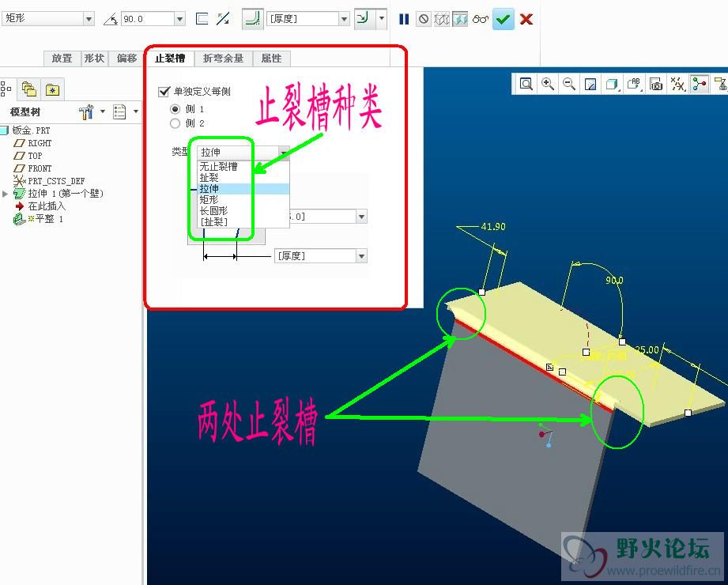This screenshot has width=728, height=585.
Task: Open the 90.0 angle dropdown arrow
Action: 179,19
